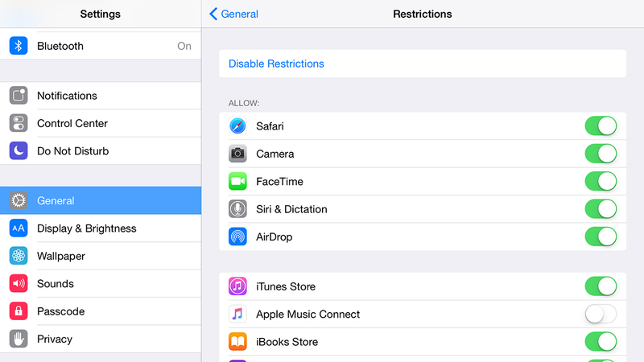Screen dimensions: 644x362
Task: Tap the Privacy hand icon
Action: coord(19,339)
